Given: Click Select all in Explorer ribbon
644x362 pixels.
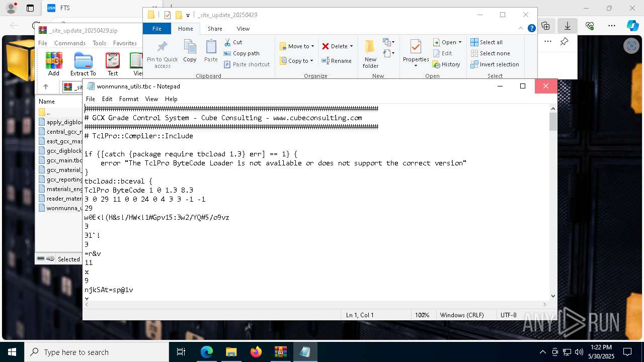Looking at the screenshot, I should point(487,42).
